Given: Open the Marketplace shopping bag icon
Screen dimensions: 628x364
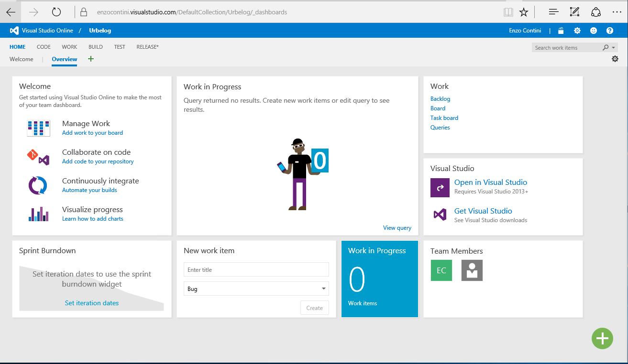Looking at the screenshot, I should tap(560, 30).
